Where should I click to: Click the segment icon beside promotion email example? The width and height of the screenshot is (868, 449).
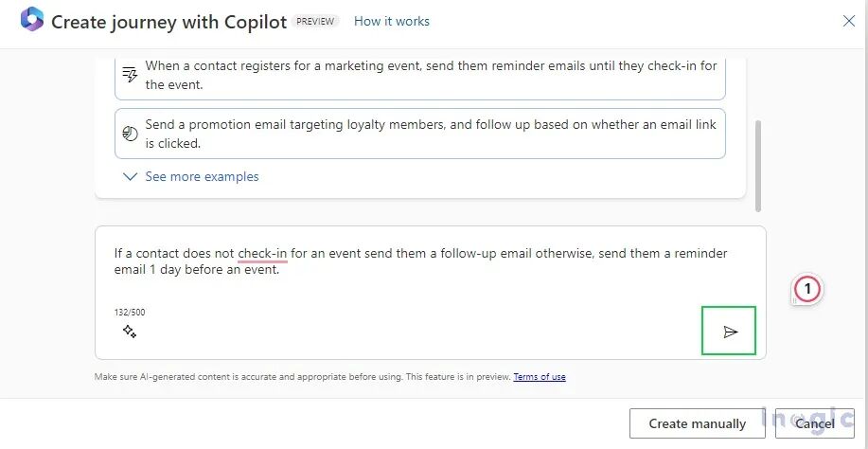coord(130,134)
